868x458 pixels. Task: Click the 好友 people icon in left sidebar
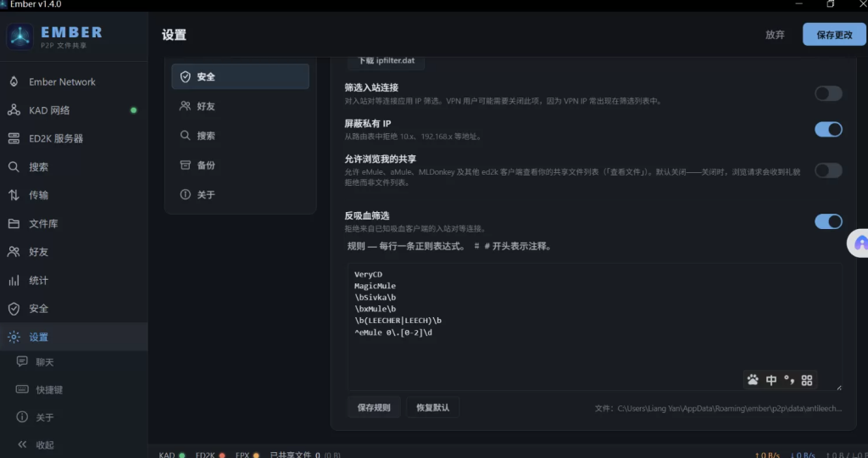tap(14, 252)
